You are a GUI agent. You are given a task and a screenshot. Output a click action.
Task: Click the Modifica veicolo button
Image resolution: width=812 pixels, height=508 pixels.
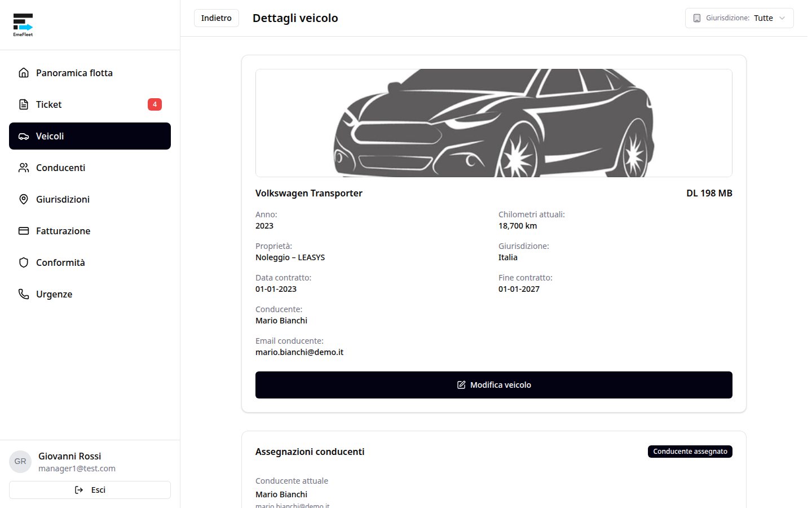pos(494,385)
